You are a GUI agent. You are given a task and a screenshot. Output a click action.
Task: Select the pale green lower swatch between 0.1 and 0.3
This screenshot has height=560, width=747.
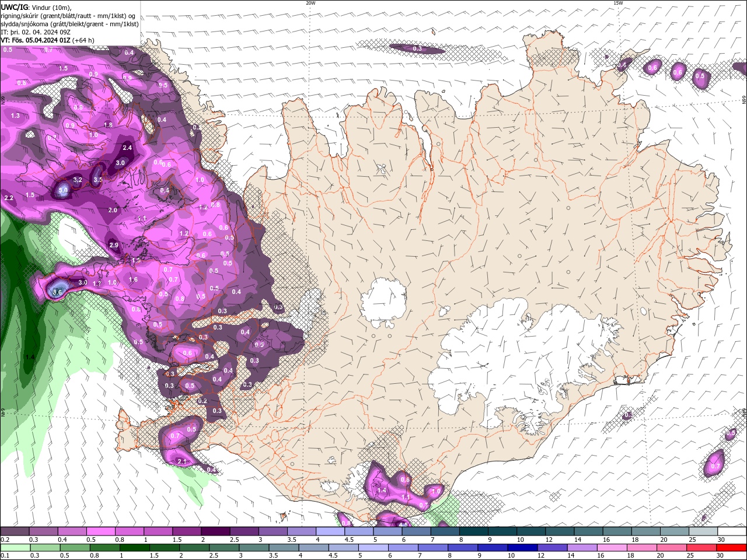click(x=15, y=548)
